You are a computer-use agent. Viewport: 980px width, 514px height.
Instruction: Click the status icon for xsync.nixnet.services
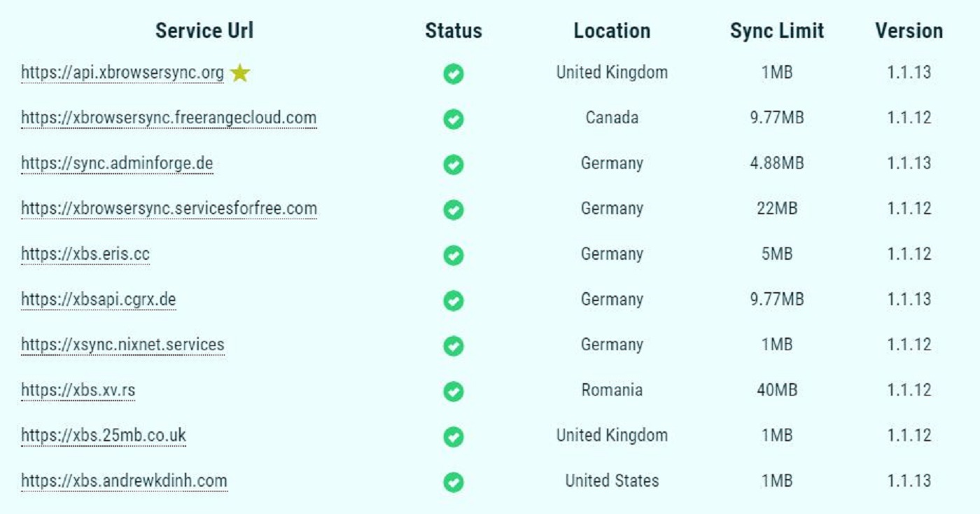(x=454, y=346)
